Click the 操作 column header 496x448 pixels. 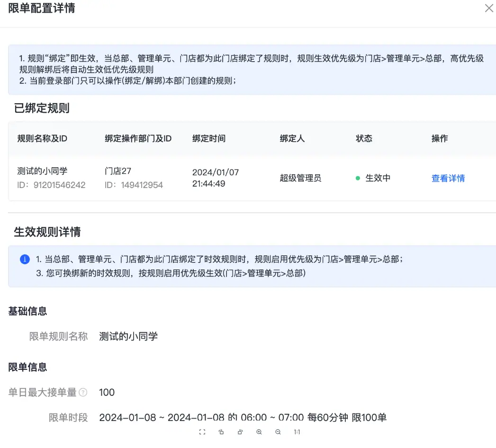pos(440,138)
